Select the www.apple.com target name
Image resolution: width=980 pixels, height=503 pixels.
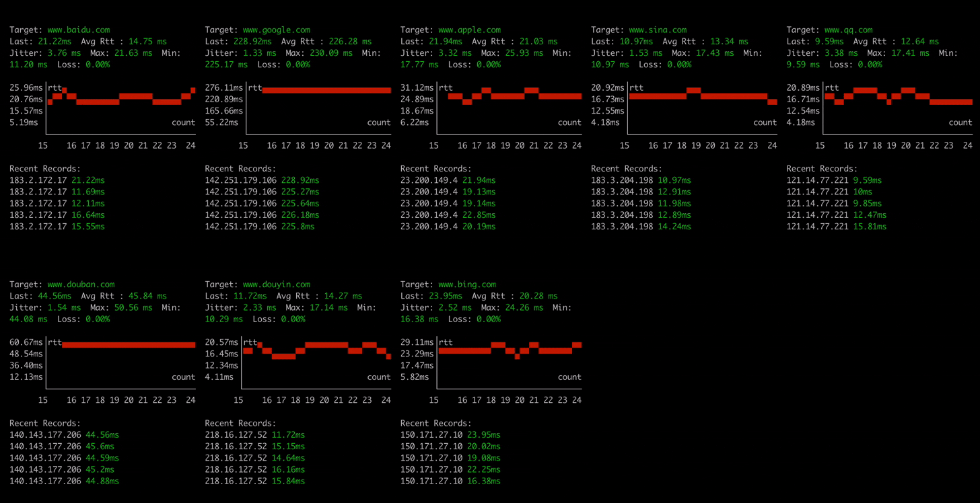tap(470, 30)
